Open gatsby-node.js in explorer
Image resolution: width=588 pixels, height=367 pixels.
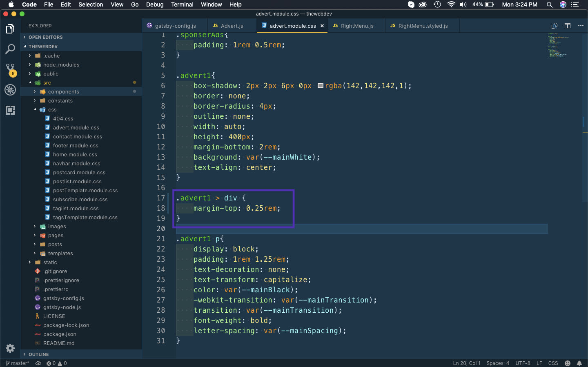pos(81,307)
